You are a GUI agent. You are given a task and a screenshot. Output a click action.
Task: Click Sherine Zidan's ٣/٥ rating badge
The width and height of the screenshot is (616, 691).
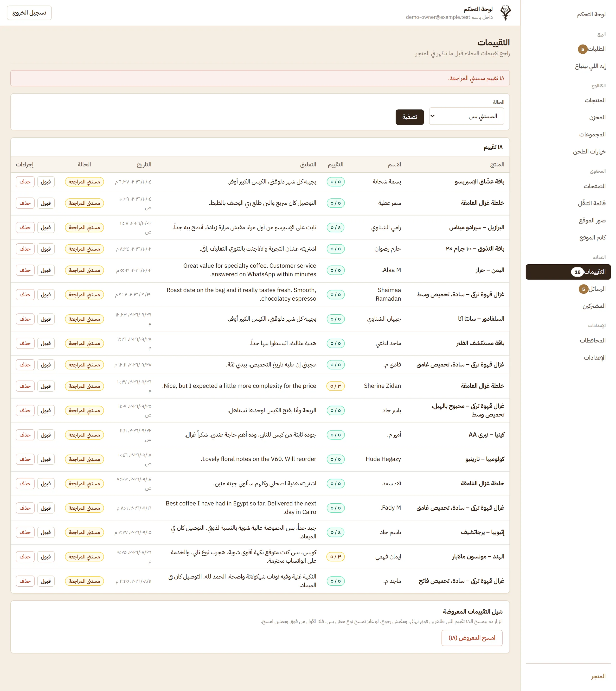pos(335,386)
